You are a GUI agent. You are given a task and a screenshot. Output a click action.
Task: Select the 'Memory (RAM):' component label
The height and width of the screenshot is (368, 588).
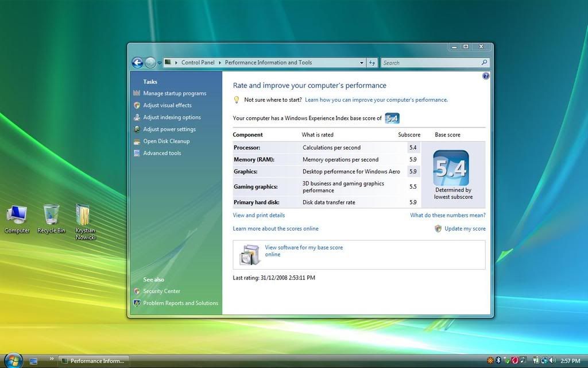pos(254,160)
